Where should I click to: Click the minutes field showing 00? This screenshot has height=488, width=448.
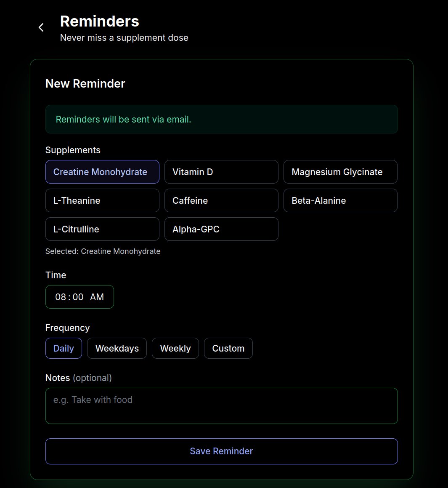point(78,297)
